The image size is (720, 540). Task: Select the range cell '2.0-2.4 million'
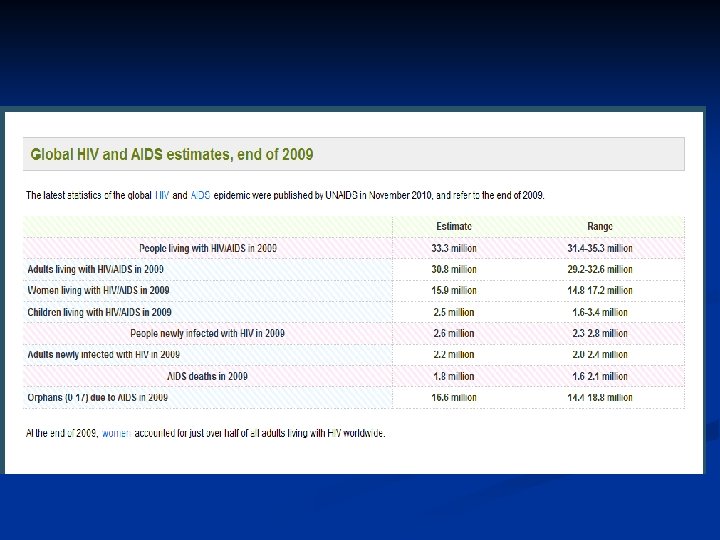(600, 354)
